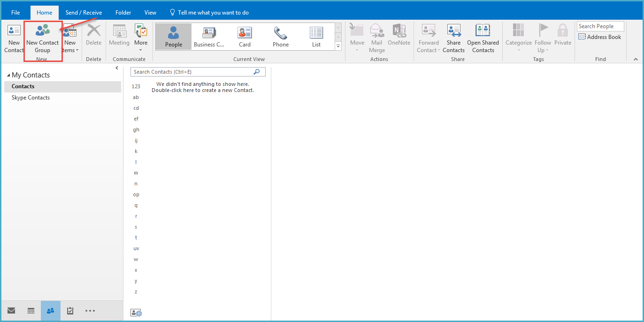The height and width of the screenshot is (322, 644).
Task: Collapse the My Contacts group
Action: [8, 75]
